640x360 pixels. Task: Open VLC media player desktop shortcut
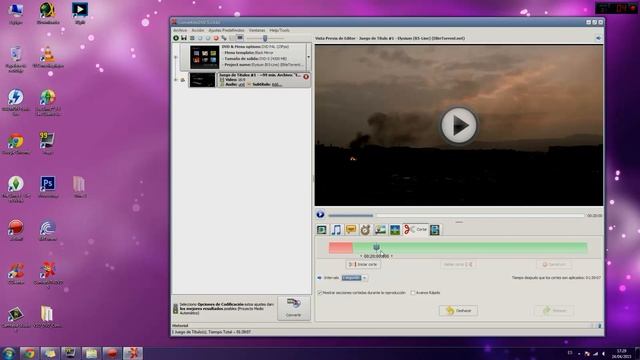pyautogui.click(x=48, y=54)
